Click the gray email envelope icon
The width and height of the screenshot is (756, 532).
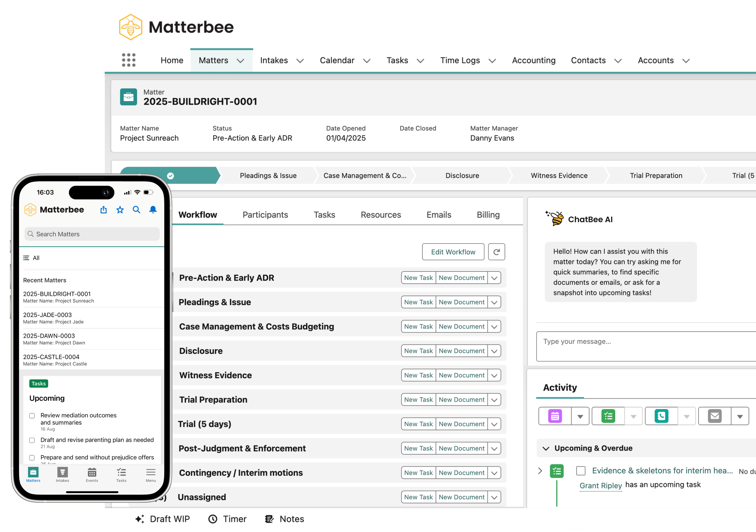(714, 416)
